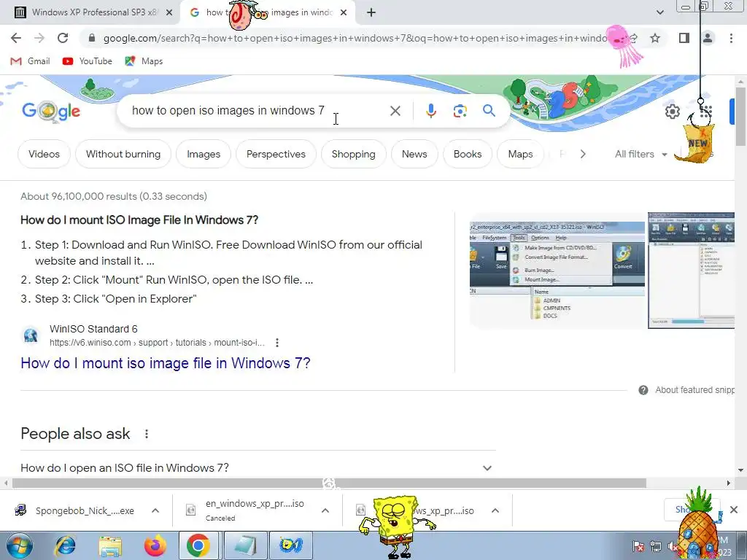The height and width of the screenshot is (560, 747).
Task: Switch to Shopping results
Action: (354, 155)
